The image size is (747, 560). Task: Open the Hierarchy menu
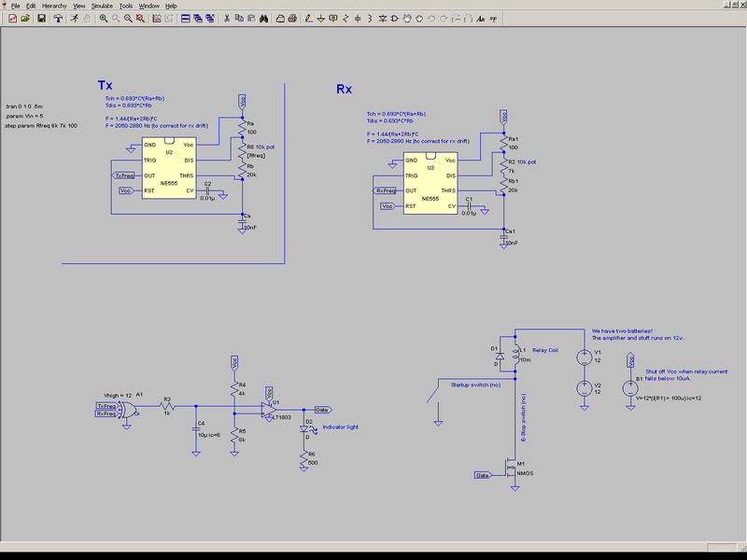click(55, 6)
